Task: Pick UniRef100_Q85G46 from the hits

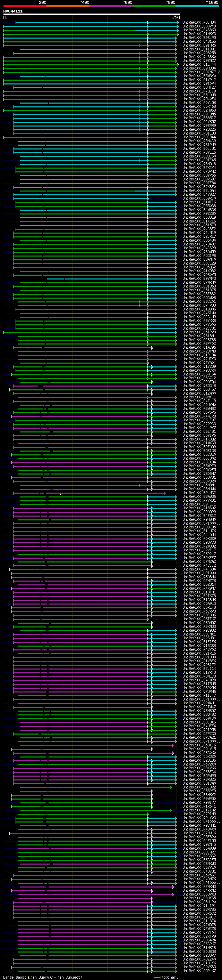Action: point(199,386)
